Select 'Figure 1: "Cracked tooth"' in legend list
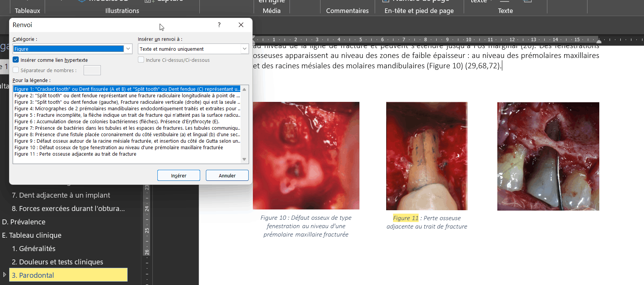Viewport: 644px width, 285px height. (x=127, y=89)
